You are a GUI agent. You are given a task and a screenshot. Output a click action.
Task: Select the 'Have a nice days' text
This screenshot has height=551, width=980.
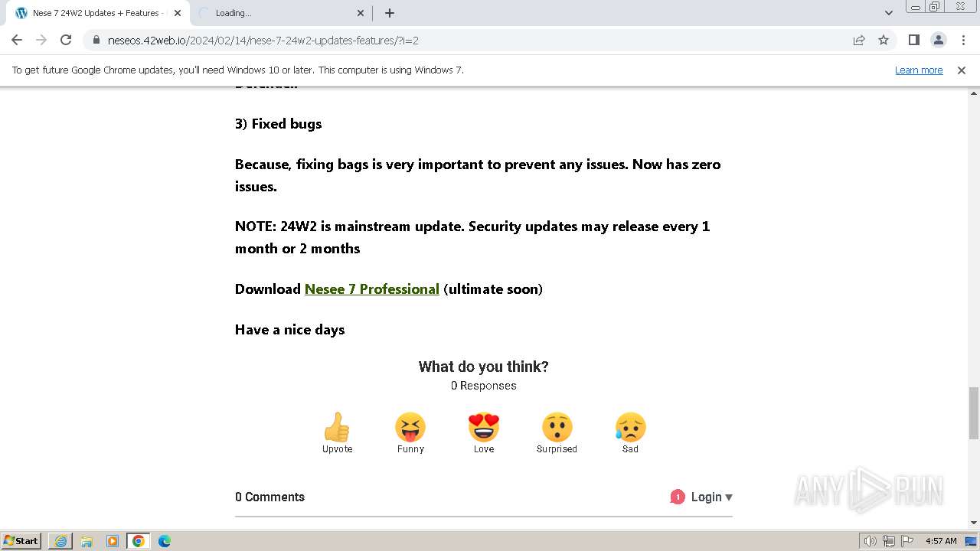tap(290, 330)
